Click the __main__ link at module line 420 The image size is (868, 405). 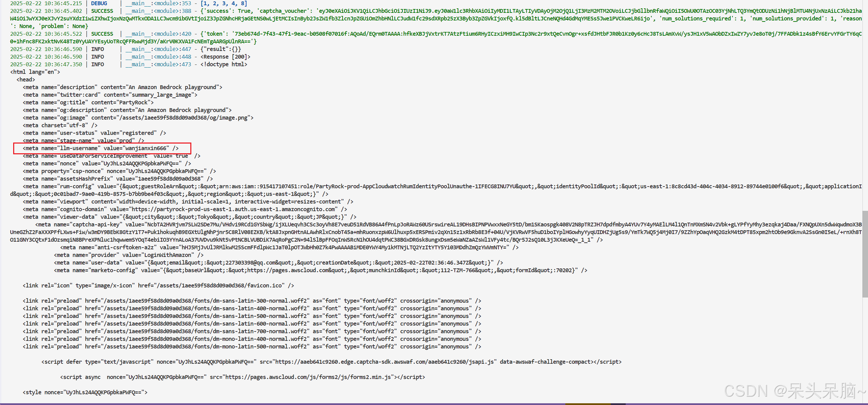[138, 34]
